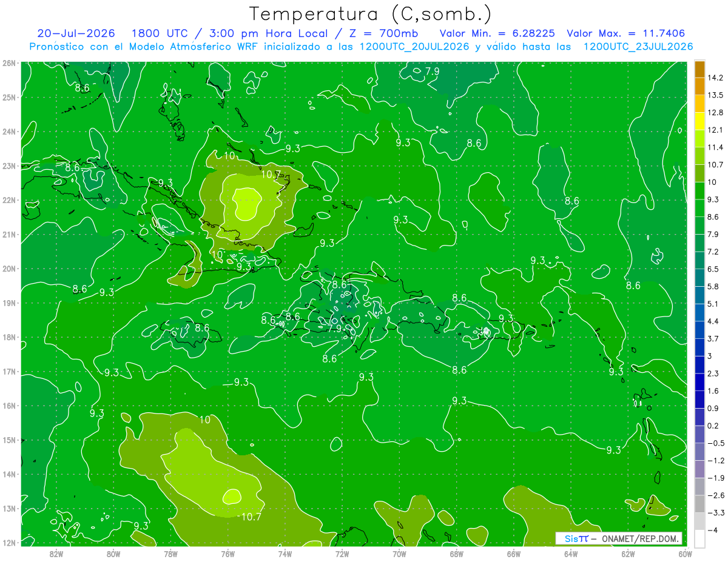Click the 4.4 label on color scale
This screenshot has width=728, height=562.
tap(713, 321)
